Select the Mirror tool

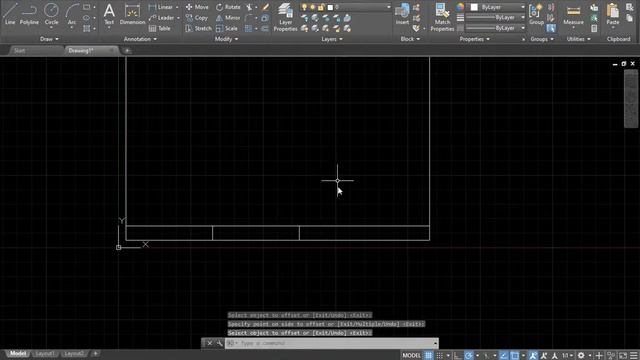pyautogui.click(x=228, y=18)
